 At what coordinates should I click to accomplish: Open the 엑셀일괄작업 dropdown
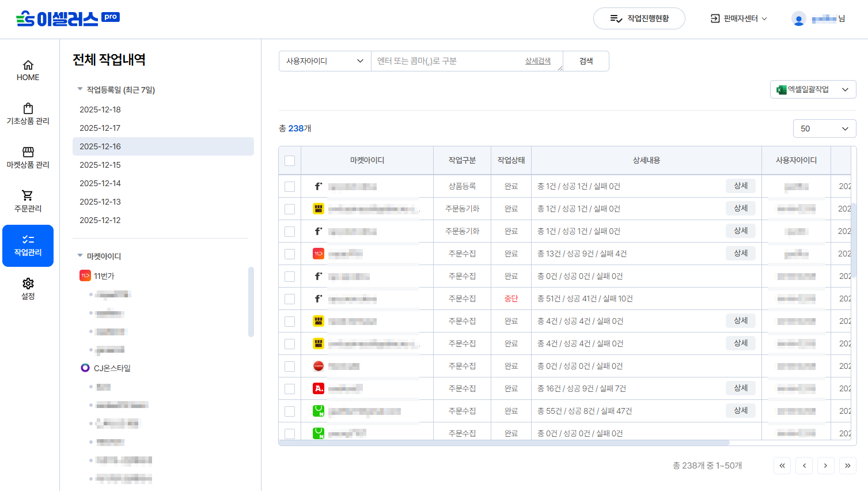pyautogui.click(x=813, y=89)
